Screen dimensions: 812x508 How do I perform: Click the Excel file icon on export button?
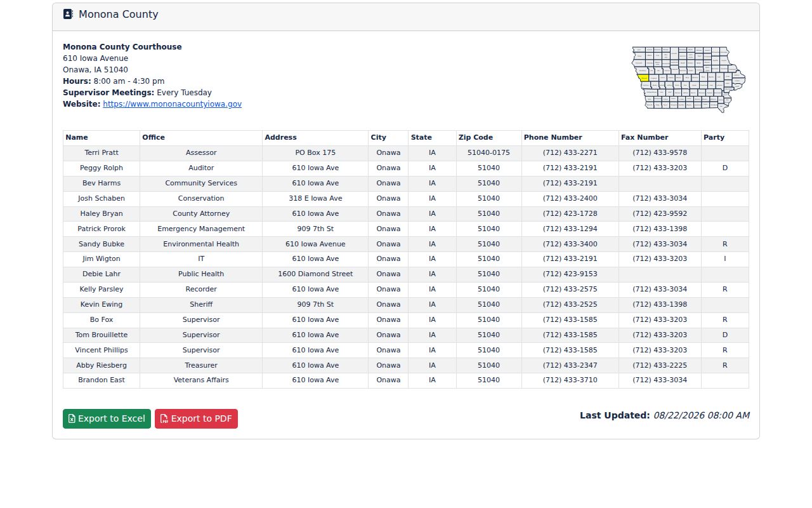coord(72,419)
